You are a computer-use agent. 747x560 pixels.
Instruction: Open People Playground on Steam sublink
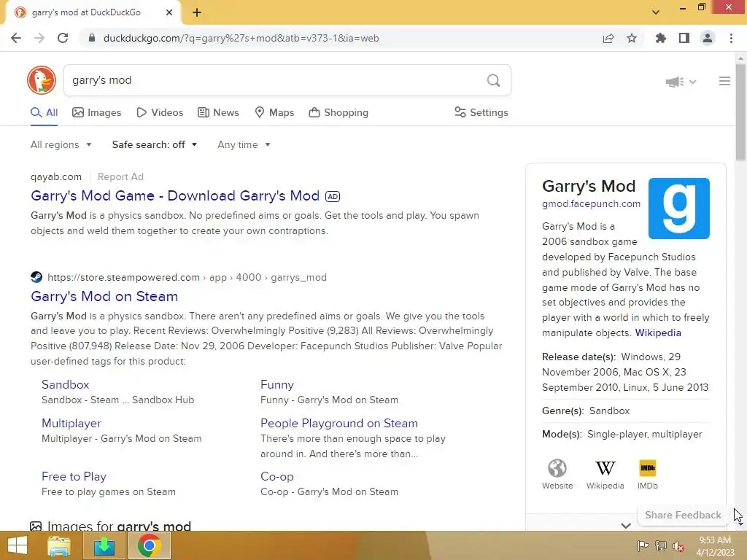(x=338, y=424)
